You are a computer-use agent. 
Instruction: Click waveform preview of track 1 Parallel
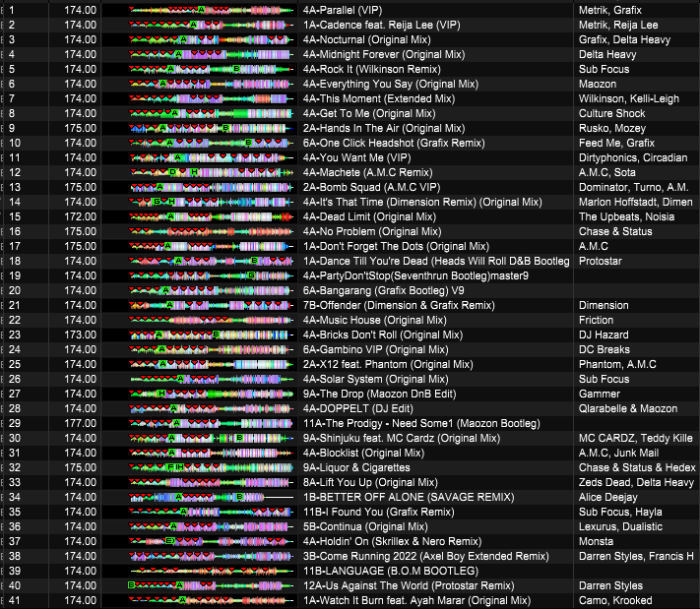[211, 10]
